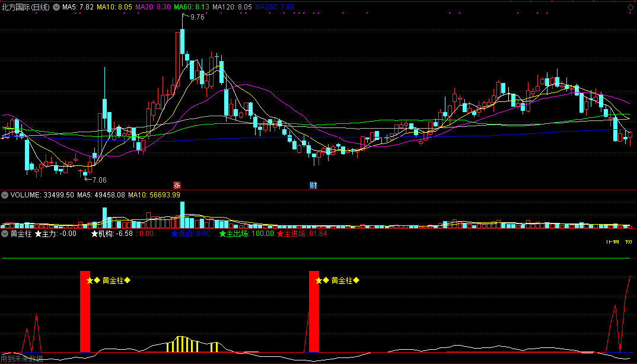This screenshot has height=364, width=637.
Task: Click the second red 黄金柱 signal column
Action: tap(314, 312)
